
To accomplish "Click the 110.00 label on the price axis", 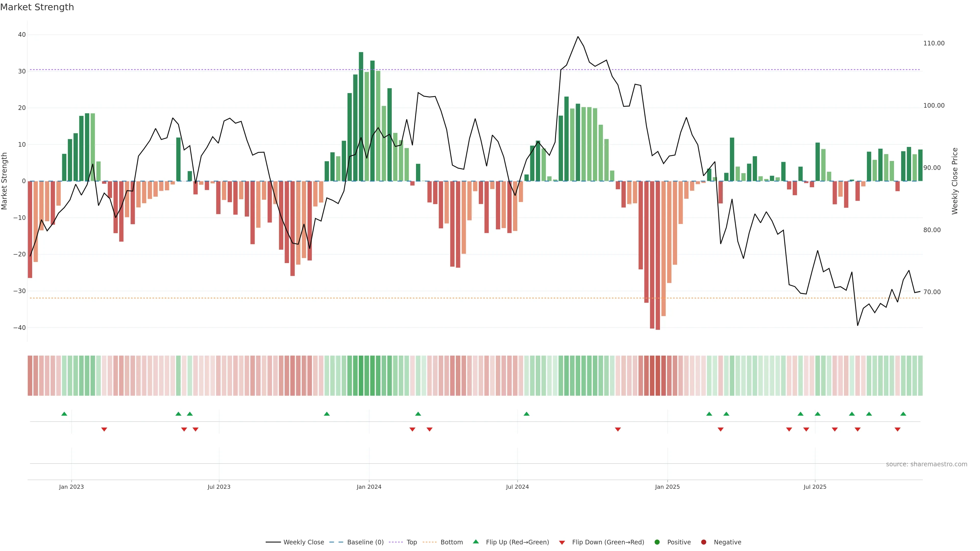I will [x=934, y=43].
